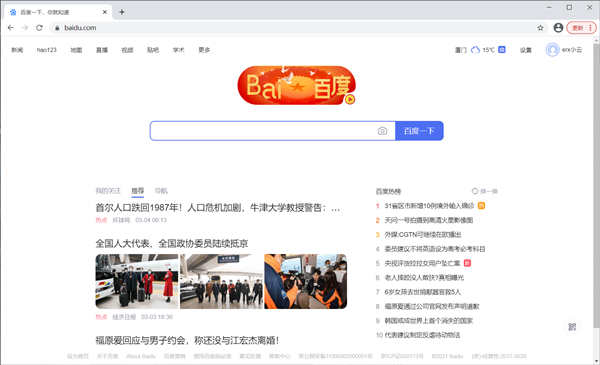Open hot item 央视评货拉拉女用户坠亡案
The width and height of the screenshot is (600, 365).
[x=422, y=263]
